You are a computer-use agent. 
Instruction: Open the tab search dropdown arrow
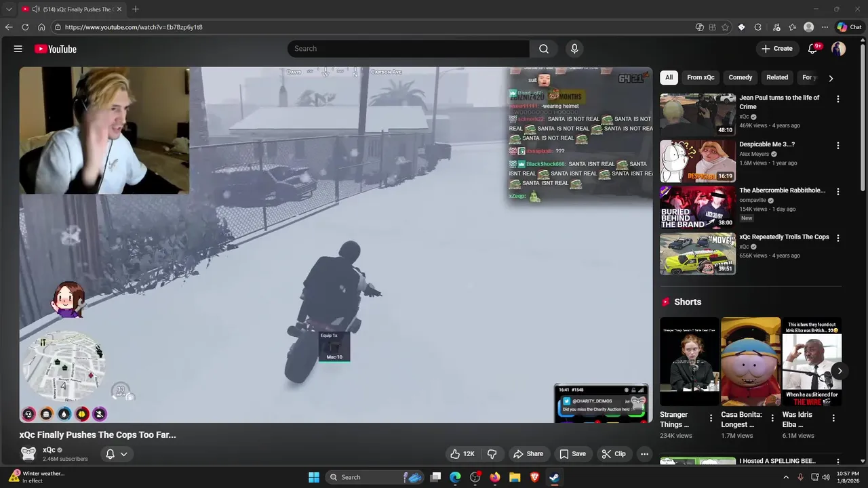[x=9, y=9]
